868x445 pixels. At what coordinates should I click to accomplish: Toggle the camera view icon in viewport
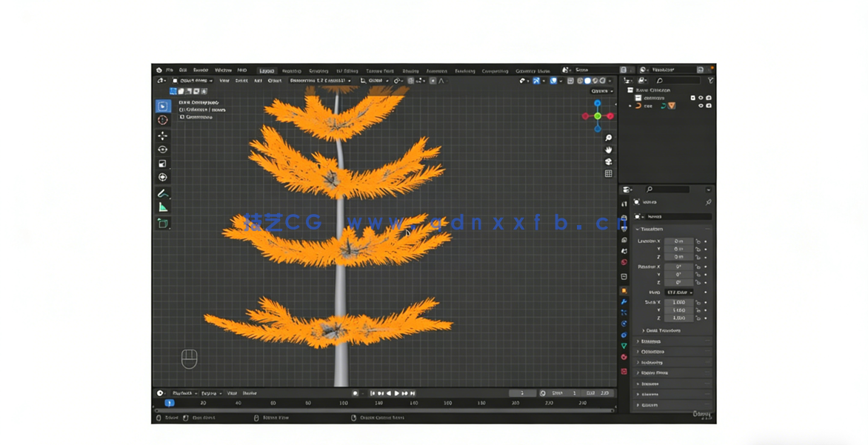(x=609, y=161)
